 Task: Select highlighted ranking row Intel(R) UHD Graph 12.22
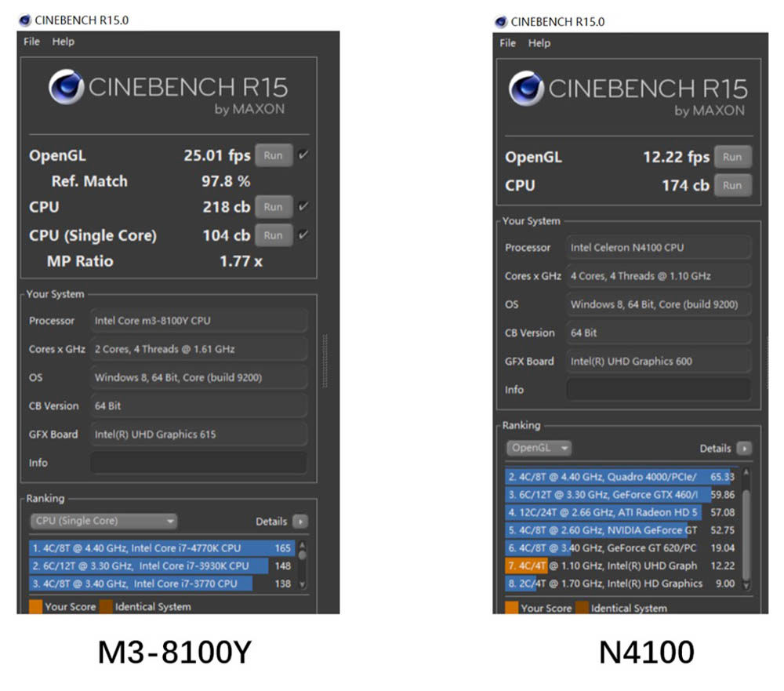coord(622,566)
